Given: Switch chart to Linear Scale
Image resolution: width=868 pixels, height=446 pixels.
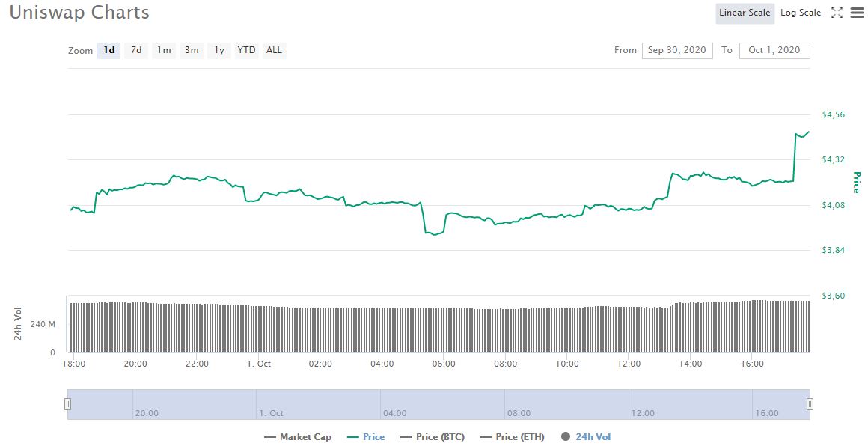Looking at the screenshot, I should tap(745, 13).
